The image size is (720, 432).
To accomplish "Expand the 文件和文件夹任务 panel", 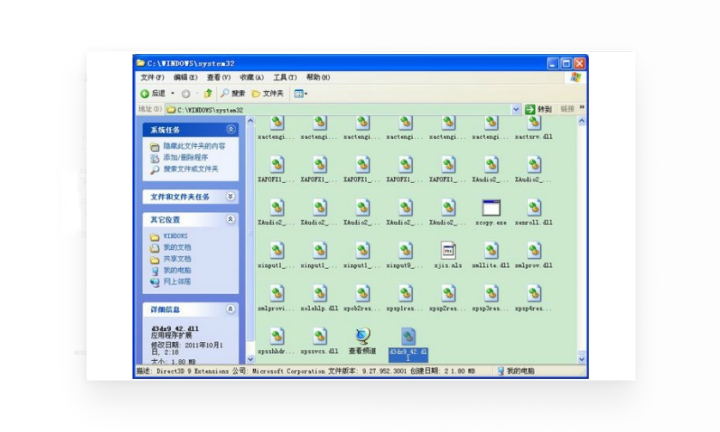I will 231,197.
